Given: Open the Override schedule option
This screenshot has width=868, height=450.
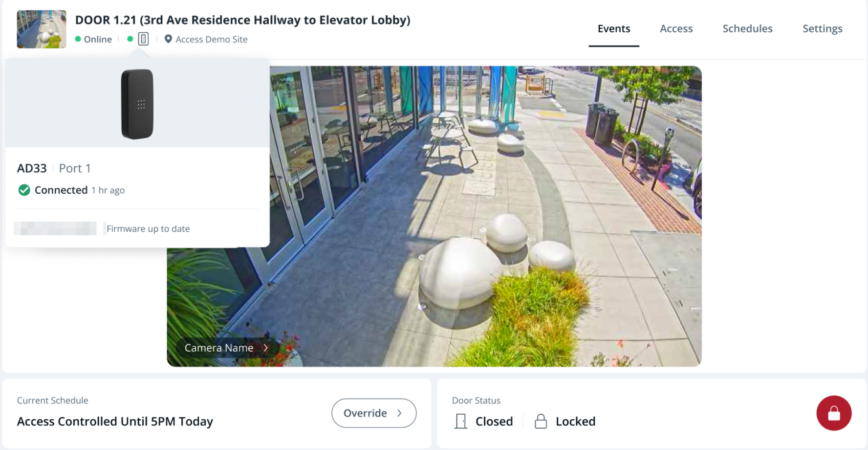Looking at the screenshot, I should 374,413.
